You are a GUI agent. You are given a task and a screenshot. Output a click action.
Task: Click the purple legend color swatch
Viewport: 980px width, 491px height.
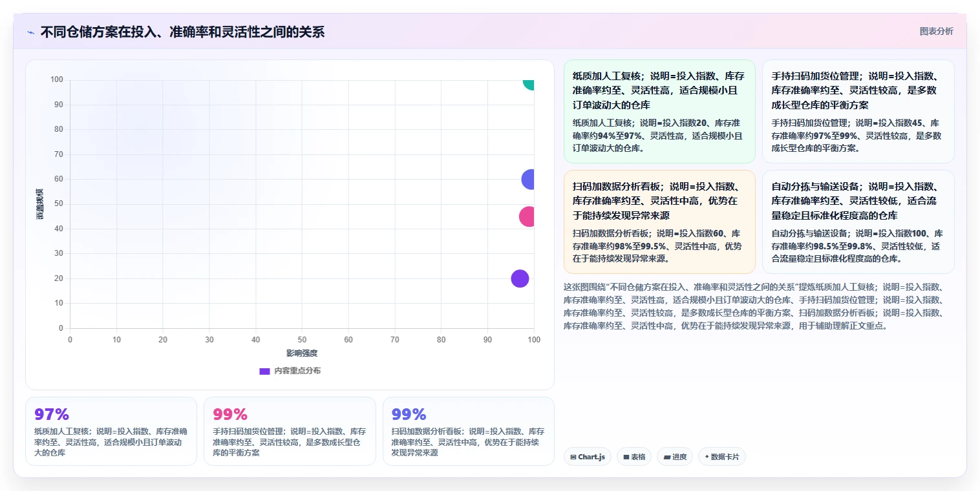264,371
